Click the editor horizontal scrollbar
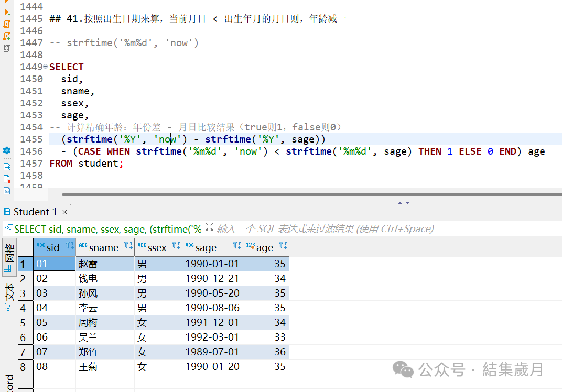This screenshot has height=392, width=562. 312,194
